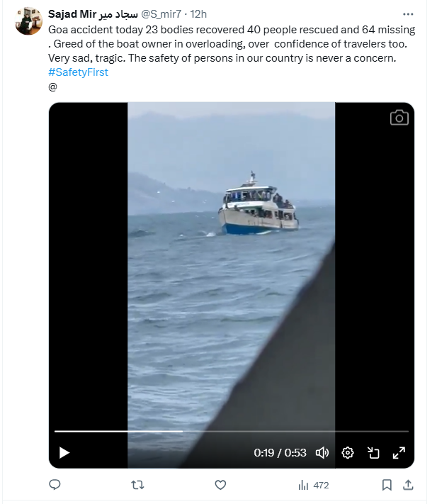This screenshot has width=437, height=504.
Task: Click the Sajad Mir display name
Action: [x=93, y=14]
